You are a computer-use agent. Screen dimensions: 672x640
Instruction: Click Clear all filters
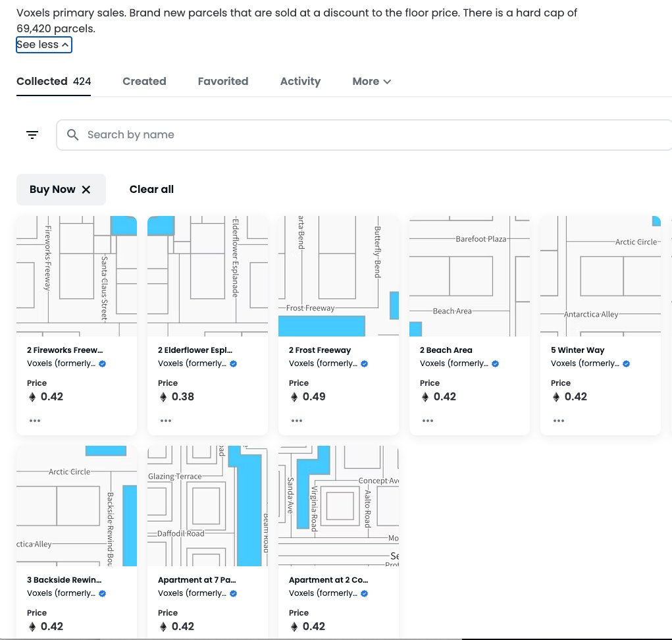pos(152,190)
